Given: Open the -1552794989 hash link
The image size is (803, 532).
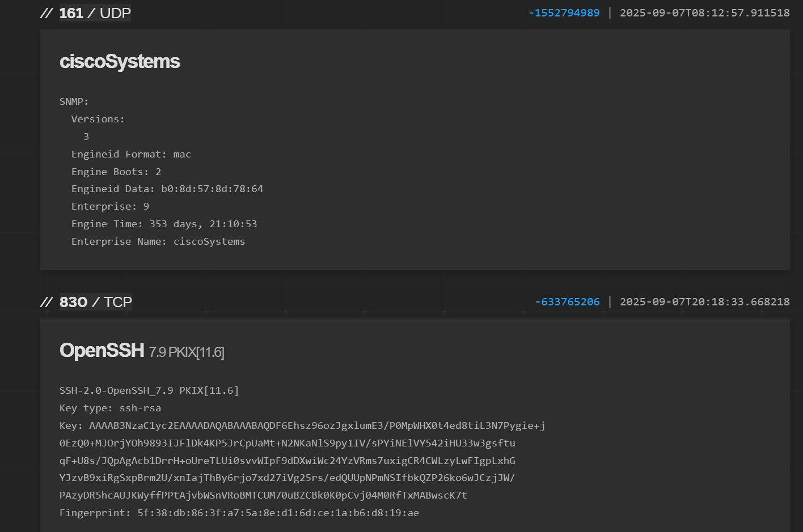Looking at the screenshot, I should tap(564, 13).
